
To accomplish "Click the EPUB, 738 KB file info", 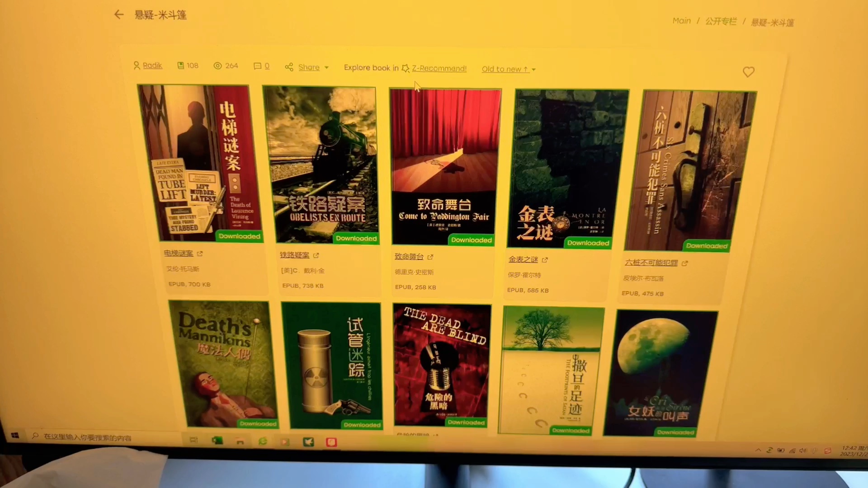I will [x=303, y=286].
